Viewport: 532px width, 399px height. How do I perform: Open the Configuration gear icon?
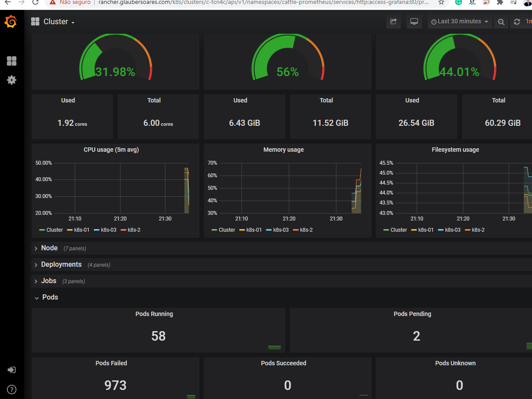[x=12, y=80]
